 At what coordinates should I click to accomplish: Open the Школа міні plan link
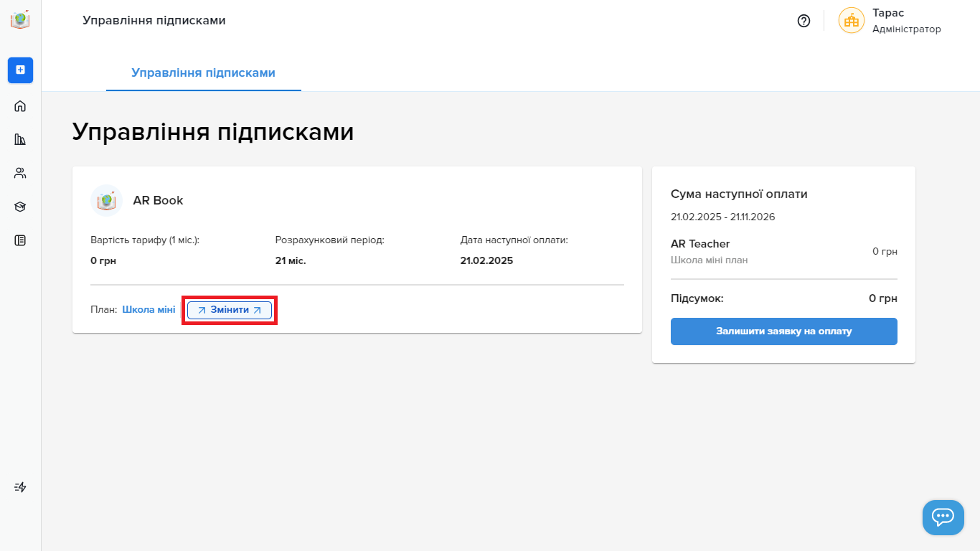(x=149, y=310)
